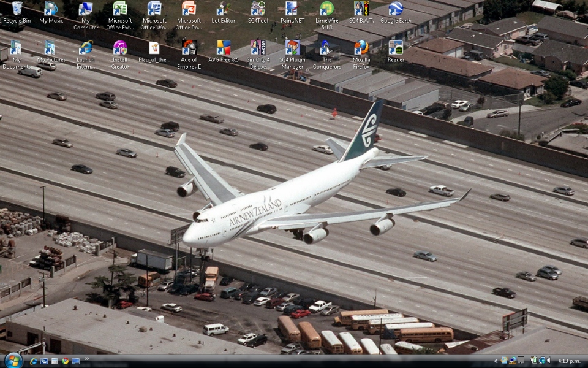Open the SC4 B.A.T. shortcut
The height and width of the screenshot is (368, 588).
tap(361, 12)
